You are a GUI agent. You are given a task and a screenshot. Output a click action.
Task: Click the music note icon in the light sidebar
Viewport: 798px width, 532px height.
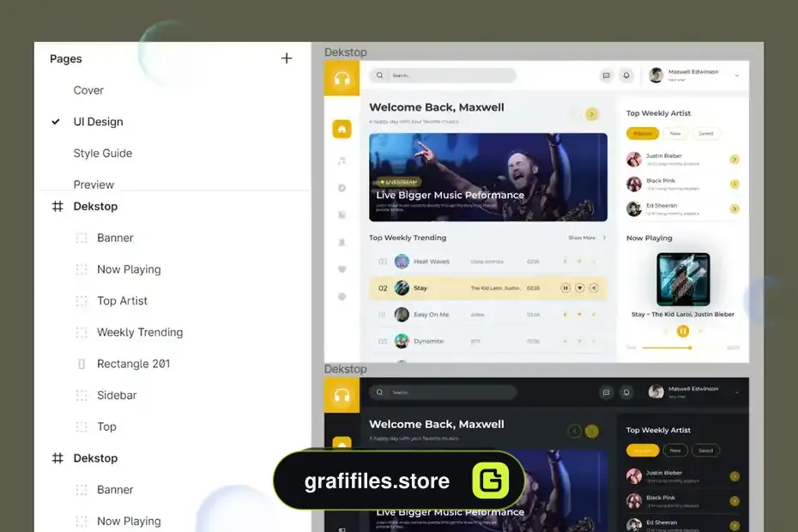coord(342,160)
